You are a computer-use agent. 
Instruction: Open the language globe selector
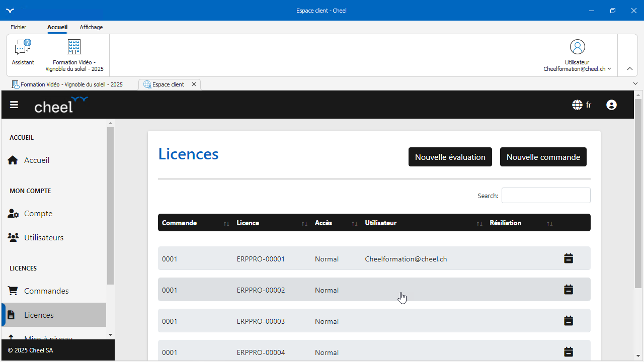(582, 105)
